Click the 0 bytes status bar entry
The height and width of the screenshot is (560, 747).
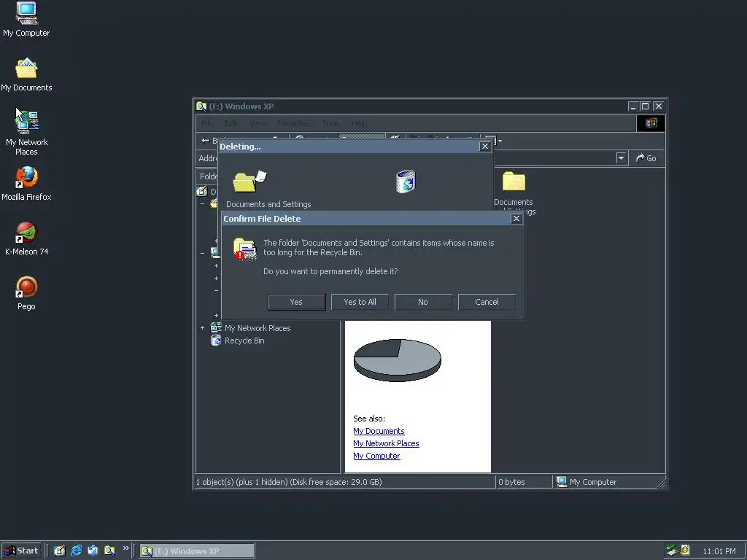point(511,482)
